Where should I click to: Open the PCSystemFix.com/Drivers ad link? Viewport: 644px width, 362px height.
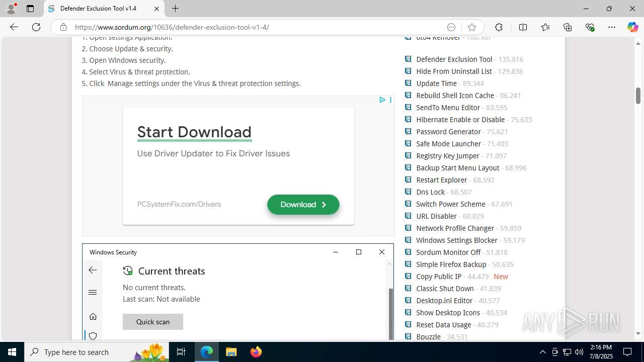[x=179, y=204]
